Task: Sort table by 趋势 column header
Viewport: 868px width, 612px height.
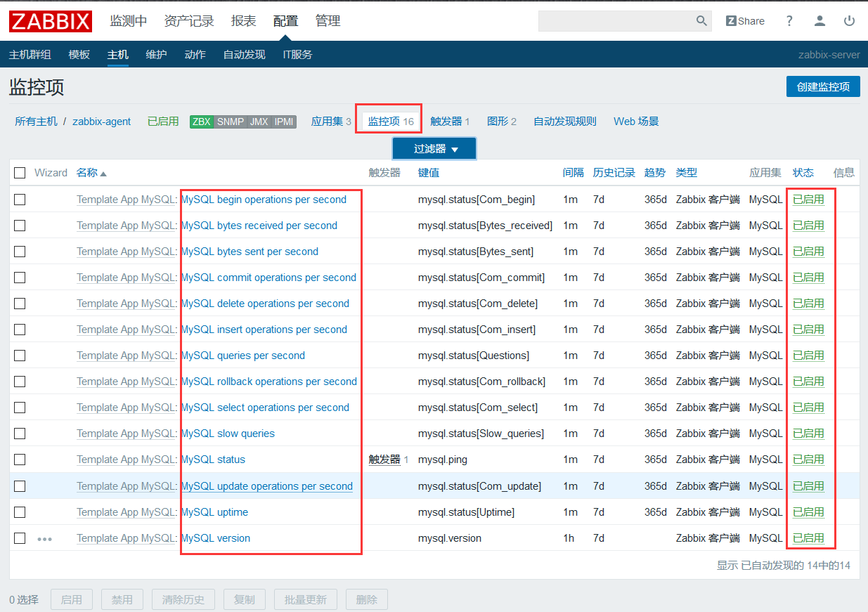Action: pyautogui.click(x=655, y=173)
